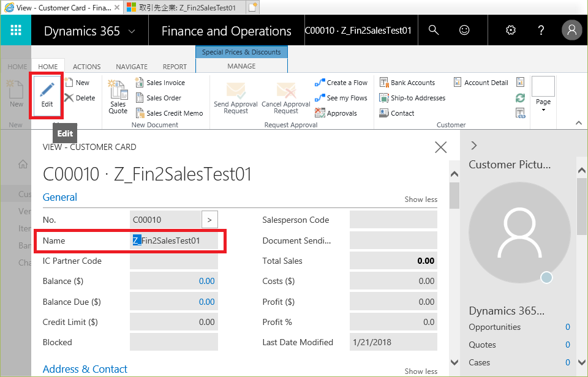The image size is (588, 377).
Task: Click Show less for General section
Action: [421, 200]
